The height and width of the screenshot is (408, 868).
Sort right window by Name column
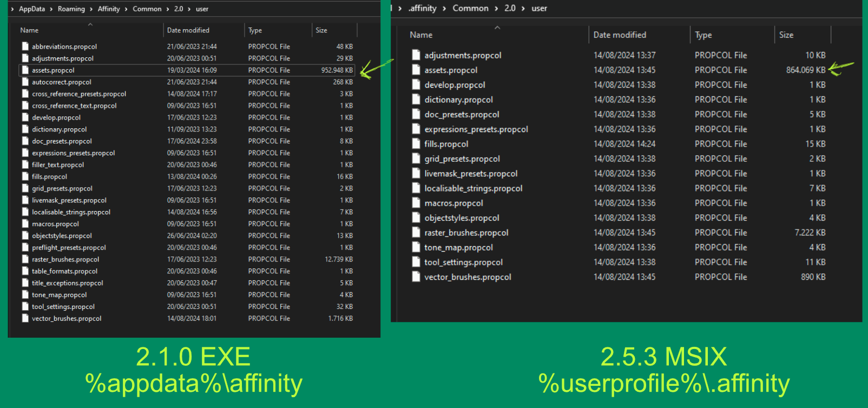tap(421, 35)
